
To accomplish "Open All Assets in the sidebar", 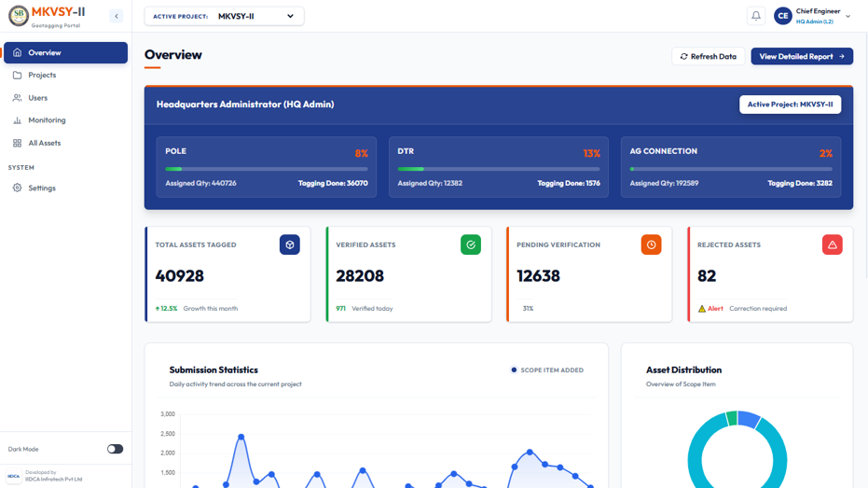I will (65, 143).
